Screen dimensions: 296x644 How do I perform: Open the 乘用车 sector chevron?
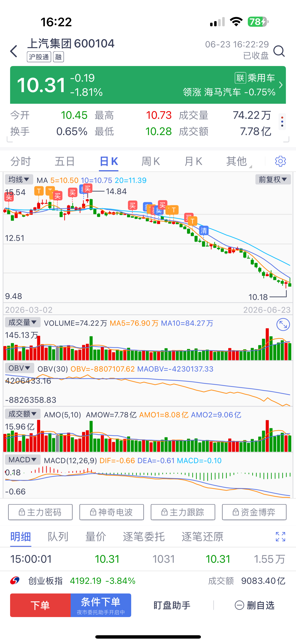pyautogui.click(x=281, y=85)
